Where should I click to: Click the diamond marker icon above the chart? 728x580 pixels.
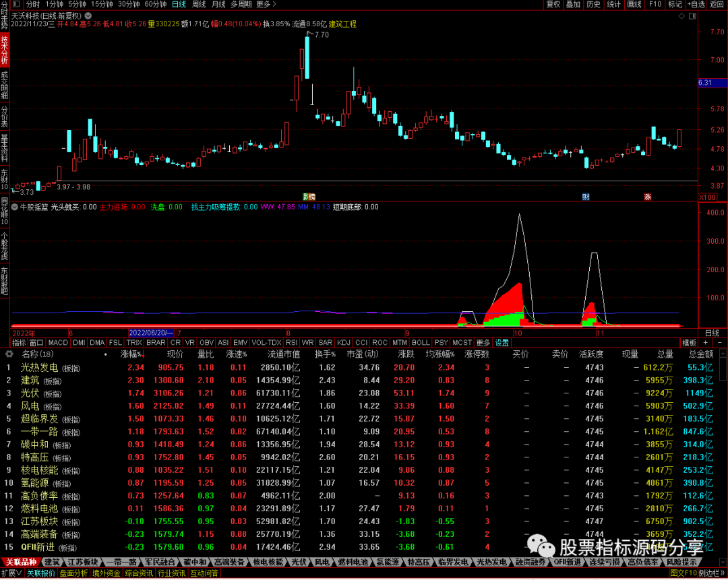click(x=681, y=15)
